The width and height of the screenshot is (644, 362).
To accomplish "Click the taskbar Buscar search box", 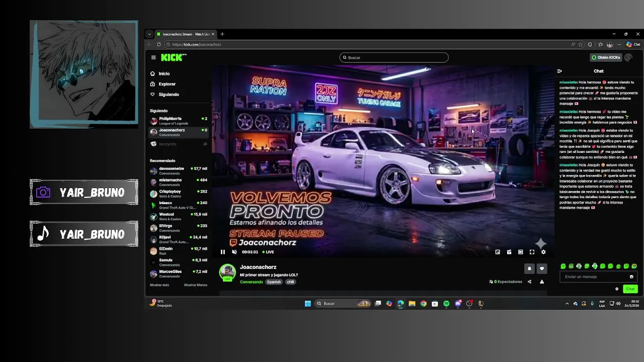I will coord(343,304).
